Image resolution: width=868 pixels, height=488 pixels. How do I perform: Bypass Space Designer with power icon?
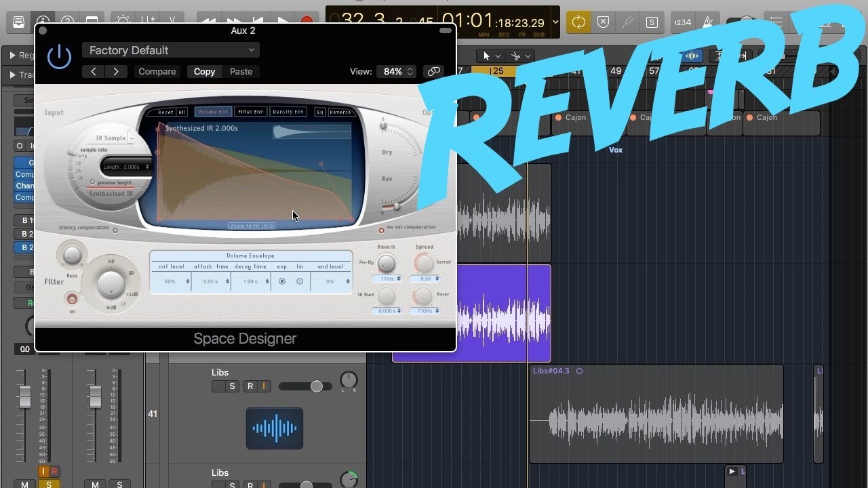coord(59,56)
